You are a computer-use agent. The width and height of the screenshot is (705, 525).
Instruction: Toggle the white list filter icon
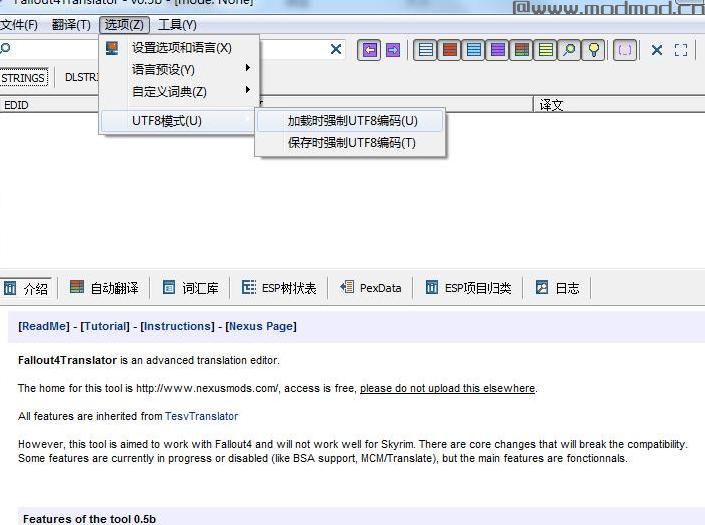426,50
